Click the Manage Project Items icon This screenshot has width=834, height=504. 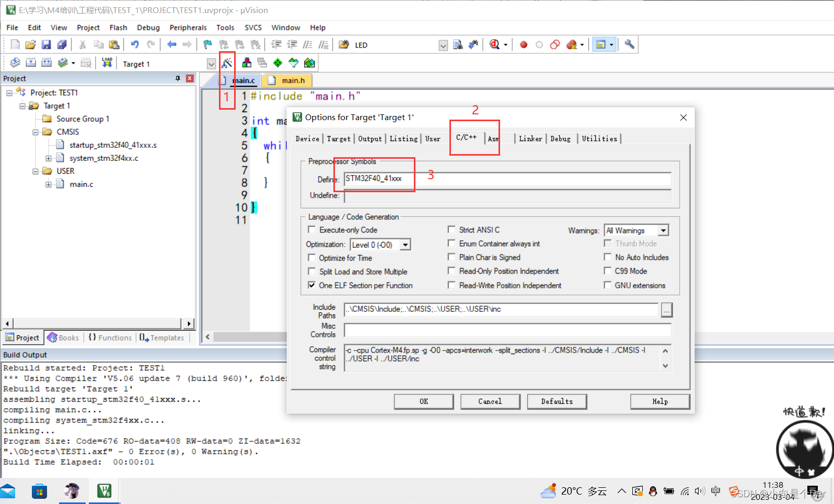[x=247, y=63]
